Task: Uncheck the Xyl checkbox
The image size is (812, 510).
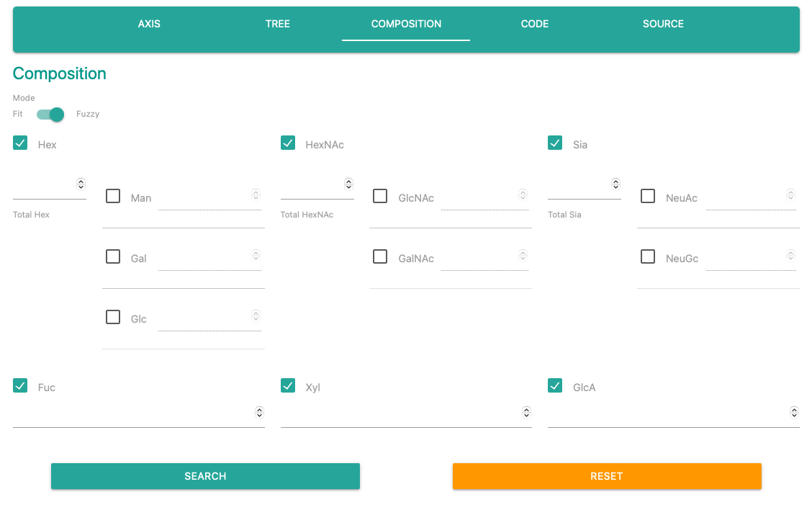Action: (x=288, y=386)
